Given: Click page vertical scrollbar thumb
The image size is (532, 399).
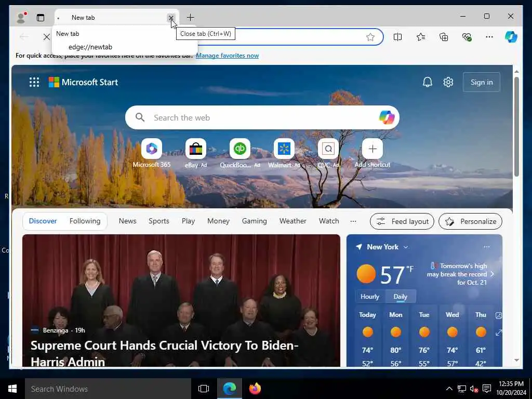Looking at the screenshot, I should [516, 126].
